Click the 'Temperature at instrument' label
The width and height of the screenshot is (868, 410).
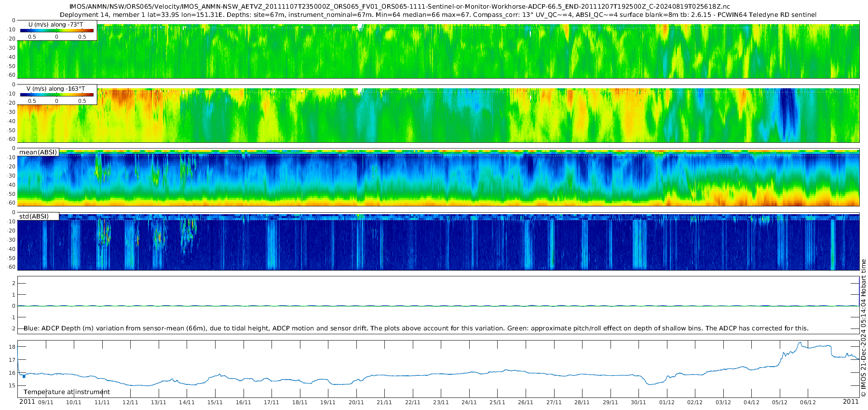(67, 392)
